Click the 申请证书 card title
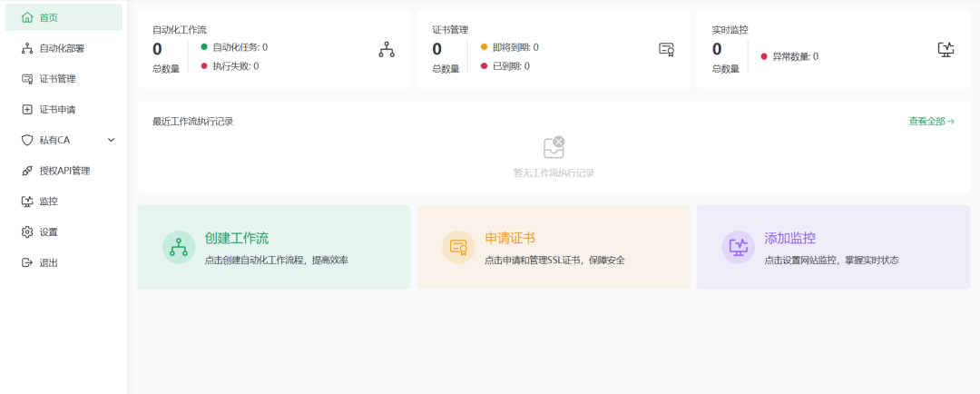This screenshot has width=980, height=394. (x=510, y=238)
